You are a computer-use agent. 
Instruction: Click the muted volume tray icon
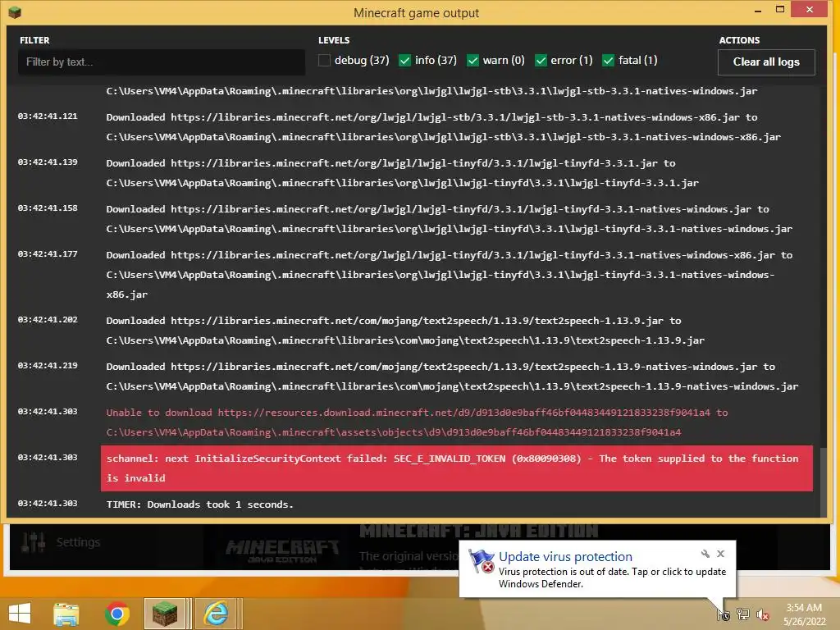tap(762, 614)
